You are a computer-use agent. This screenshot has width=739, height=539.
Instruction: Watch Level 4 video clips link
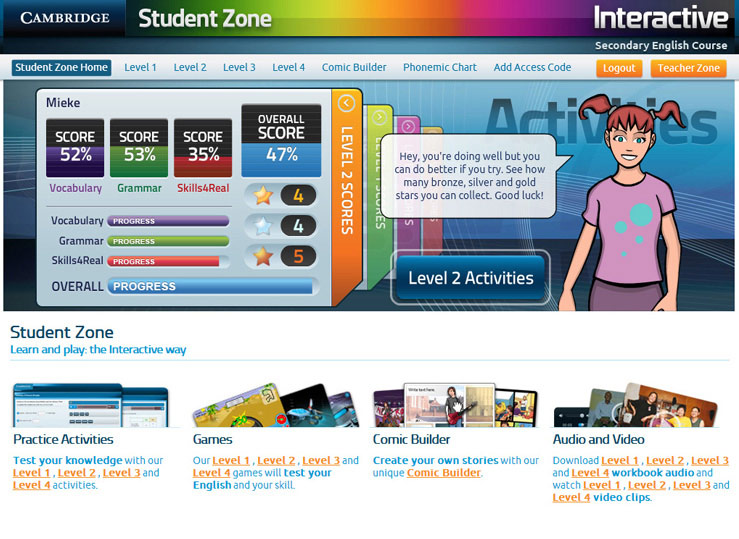571,497
